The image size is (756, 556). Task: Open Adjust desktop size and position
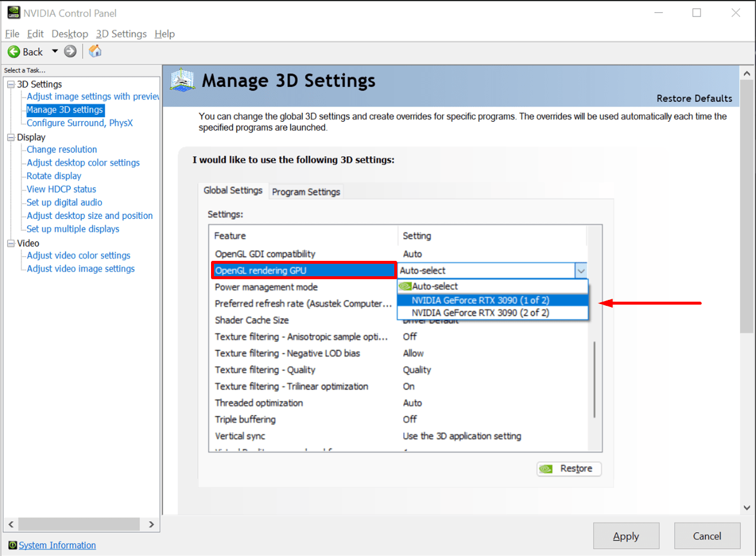90,216
